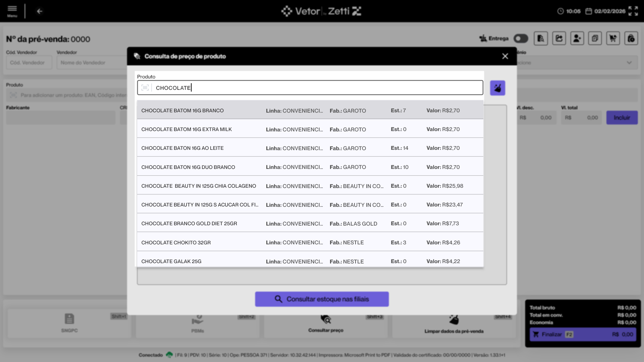Close the Consulta de preço dialog
This screenshot has width=644, height=362.
505,56
